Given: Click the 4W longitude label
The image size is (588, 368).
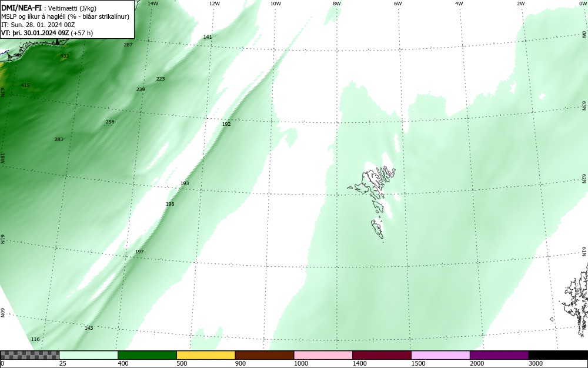Looking at the screenshot, I should [459, 4].
